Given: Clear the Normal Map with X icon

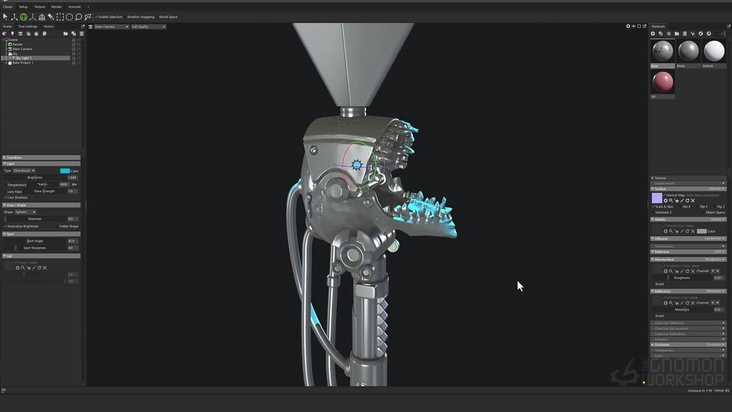Looking at the screenshot, I should (x=693, y=201).
